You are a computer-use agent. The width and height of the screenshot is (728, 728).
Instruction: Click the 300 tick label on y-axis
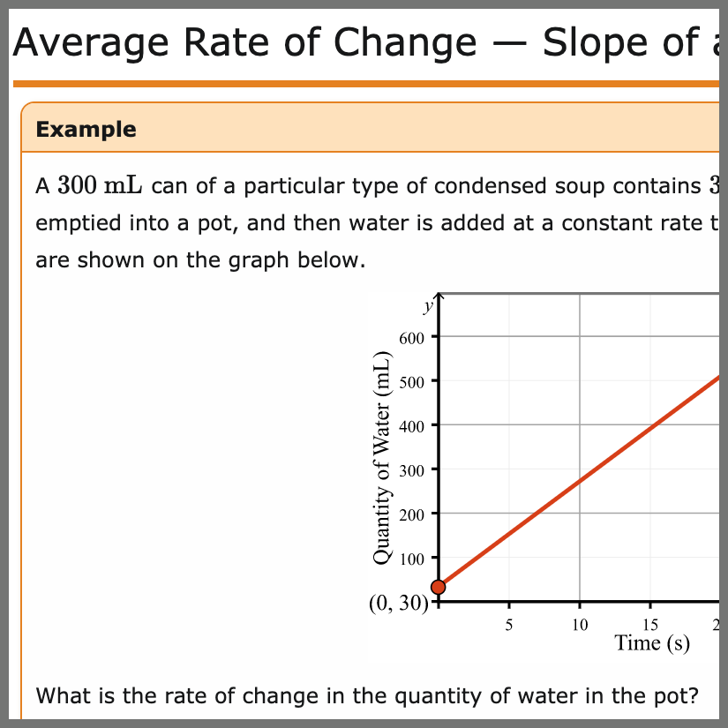411,469
